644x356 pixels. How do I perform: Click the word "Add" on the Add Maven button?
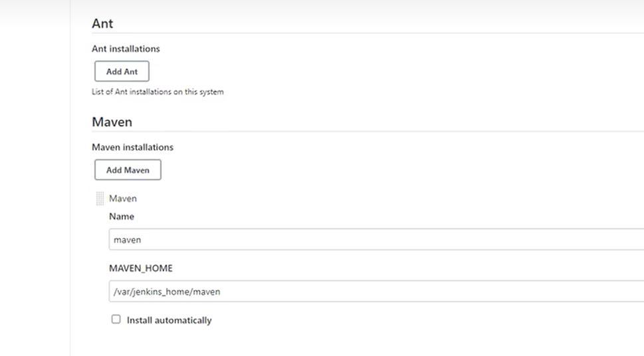point(114,170)
